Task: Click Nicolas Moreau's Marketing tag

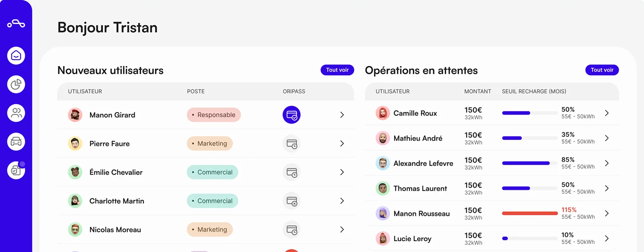Action: tap(210, 230)
